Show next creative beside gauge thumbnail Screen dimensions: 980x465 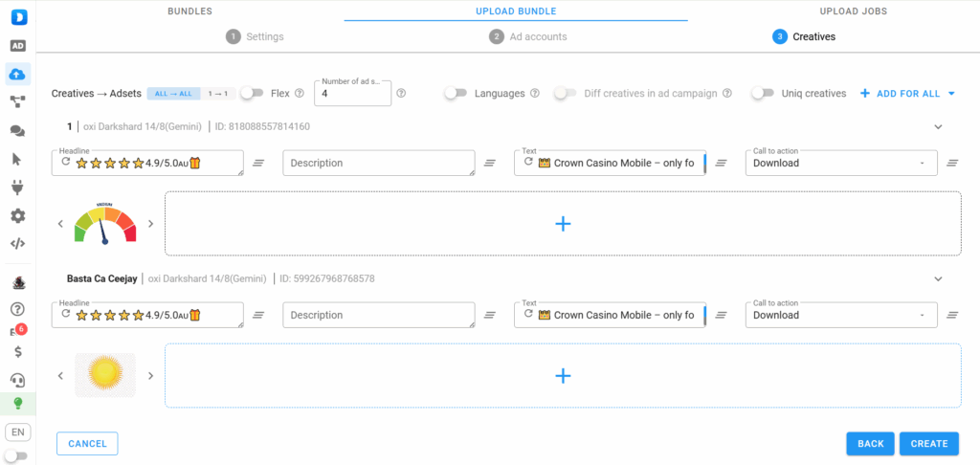pos(150,224)
